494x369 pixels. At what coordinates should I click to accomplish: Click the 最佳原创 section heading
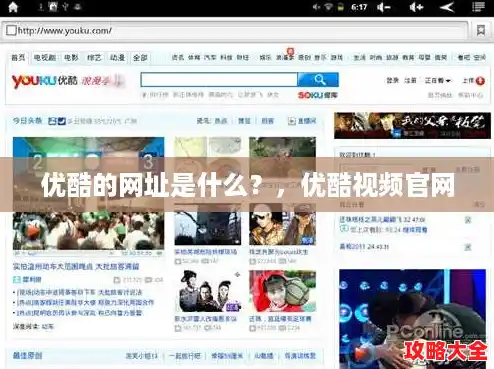coord(27,356)
